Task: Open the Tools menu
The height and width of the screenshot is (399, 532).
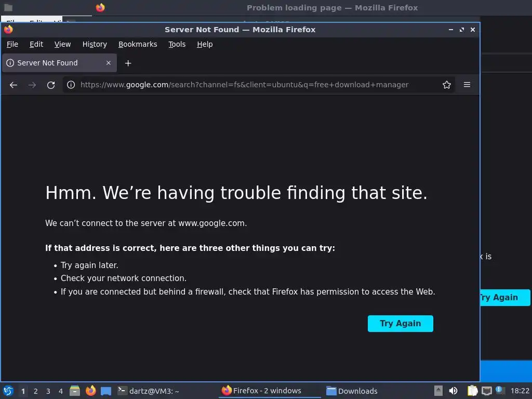Action: [x=177, y=44]
